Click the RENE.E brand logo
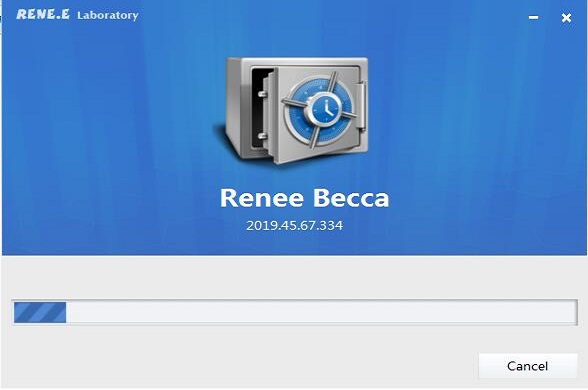 pyautogui.click(x=43, y=14)
